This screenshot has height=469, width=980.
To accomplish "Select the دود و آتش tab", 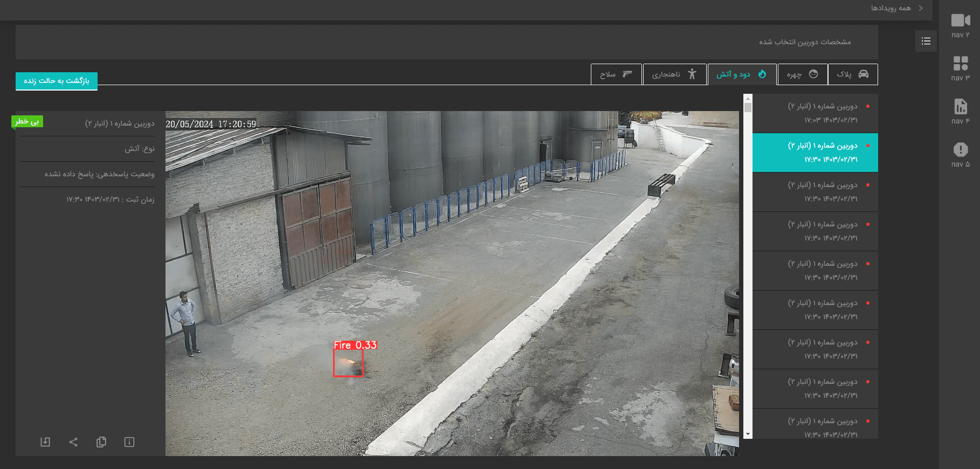I will point(742,74).
